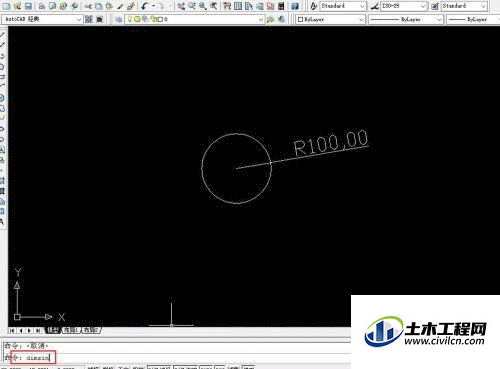The image size is (500, 369).
Task: Open Plot Preview from the toolbar
Action: (x=53, y=6)
